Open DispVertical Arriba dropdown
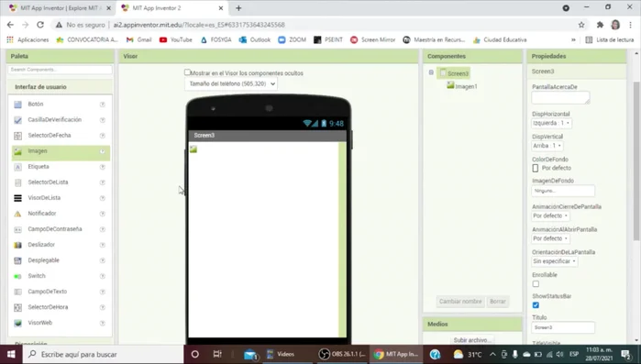This screenshot has width=641, height=364. tap(547, 146)
